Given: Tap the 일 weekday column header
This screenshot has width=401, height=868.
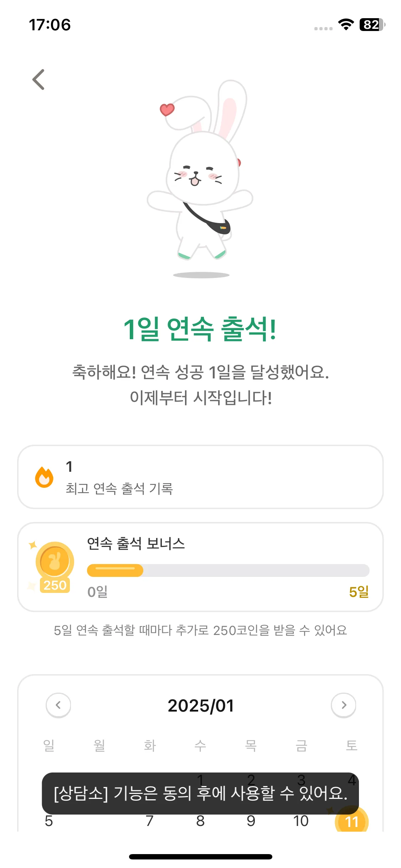Looking at the screenshot, I should point(49,745).
